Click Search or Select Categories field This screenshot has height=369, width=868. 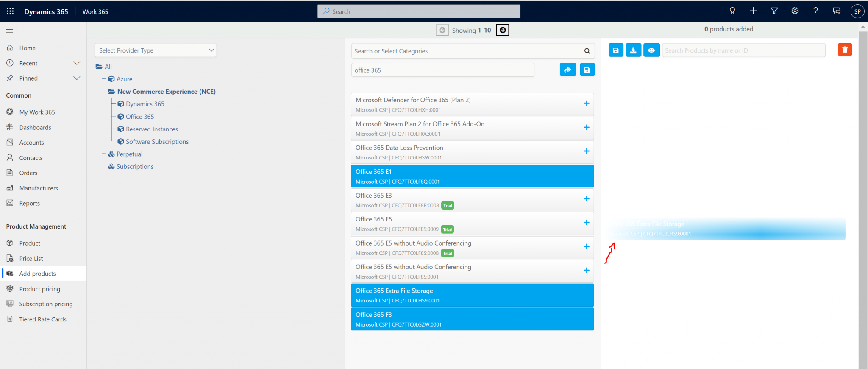click(x=473, y=51)
